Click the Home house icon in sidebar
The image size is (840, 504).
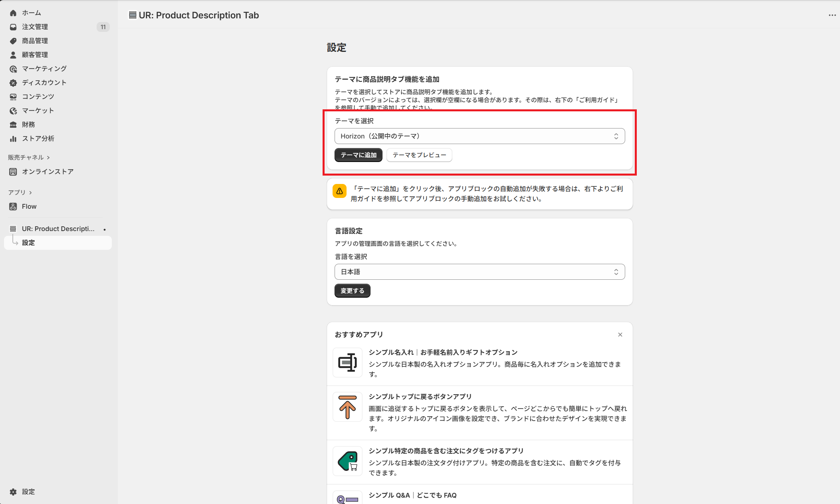coord(13,13)
